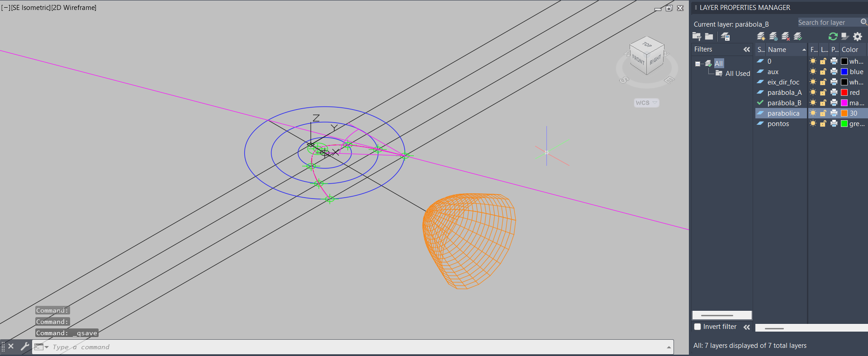Toggle lock for layer aux

823,71
